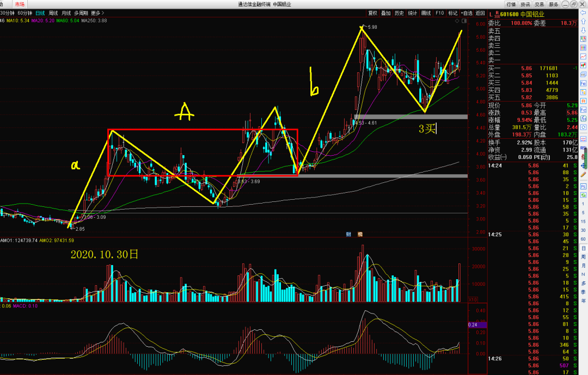Select the 多周期 tab
This screenshot has height=375, width=588.
pos(81,13)
